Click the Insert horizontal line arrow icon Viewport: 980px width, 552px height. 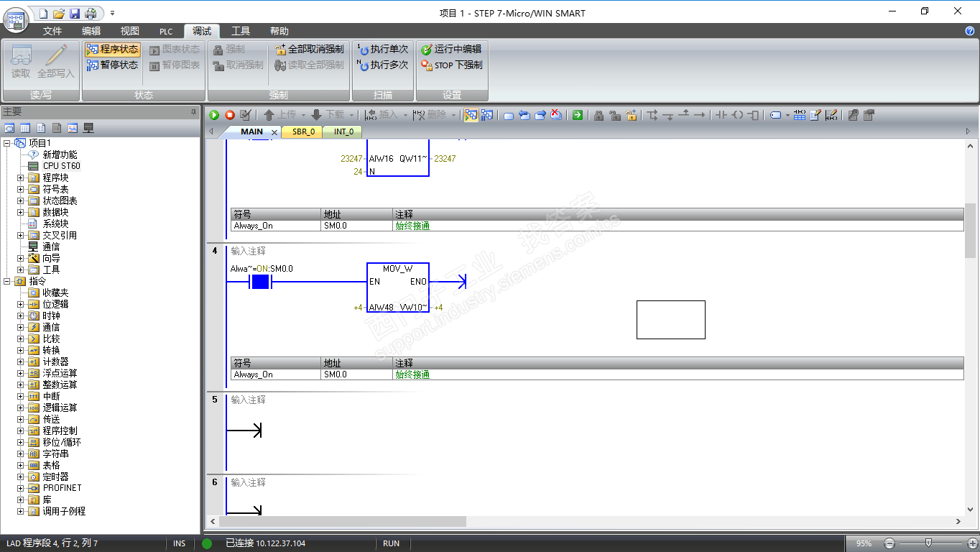[699, 115]
